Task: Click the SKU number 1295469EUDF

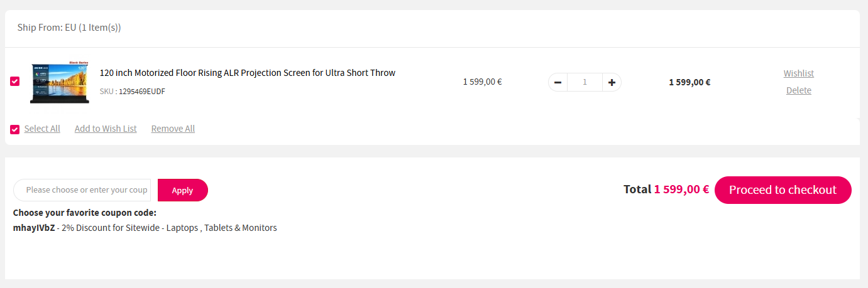Action: click(x=142, y=92)
